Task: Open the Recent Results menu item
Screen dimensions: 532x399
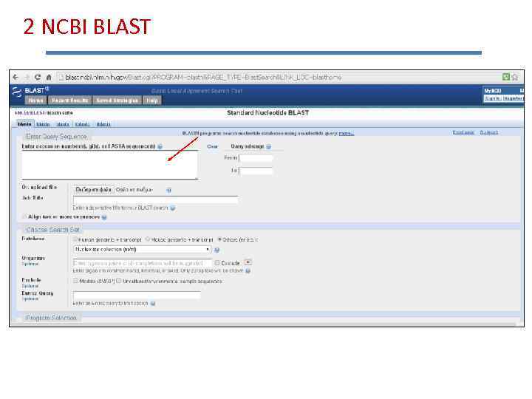Action: (x=70, y=100)
